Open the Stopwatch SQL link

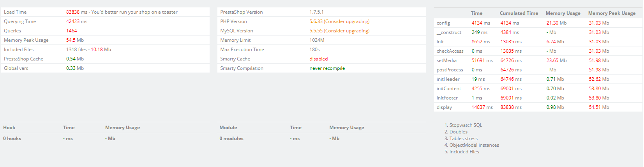point(466,125)
